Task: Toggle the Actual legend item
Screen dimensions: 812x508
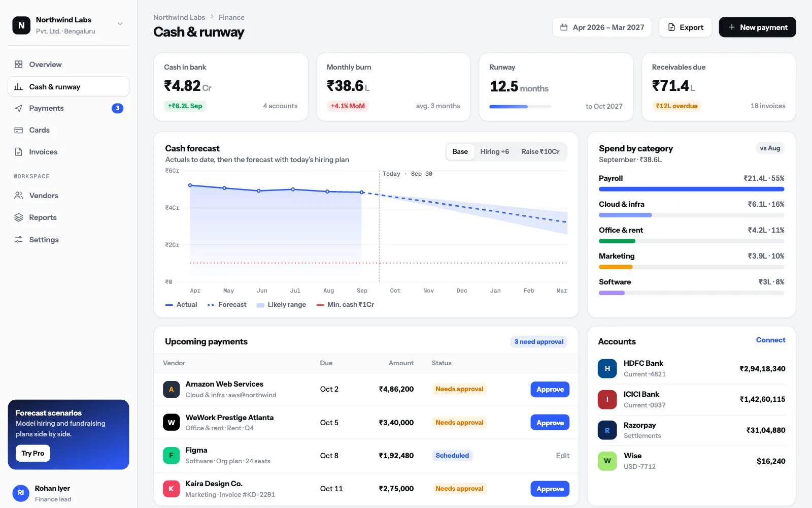Action: [x=181, y=305]
